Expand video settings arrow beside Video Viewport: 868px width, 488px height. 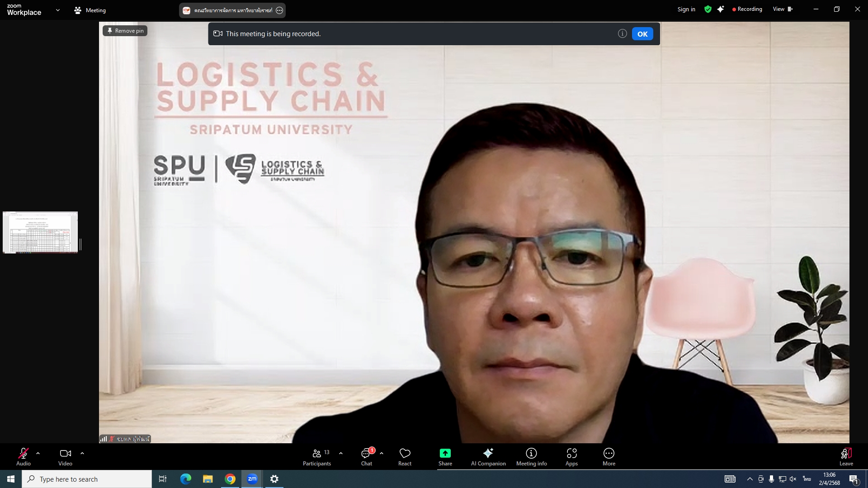point(82,453)
